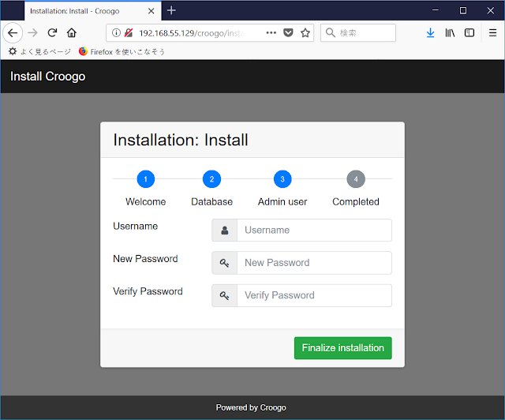This screenshot has width=505, height=420.
Task: Maximize the Firefox window
Action: tap(463, 10)
